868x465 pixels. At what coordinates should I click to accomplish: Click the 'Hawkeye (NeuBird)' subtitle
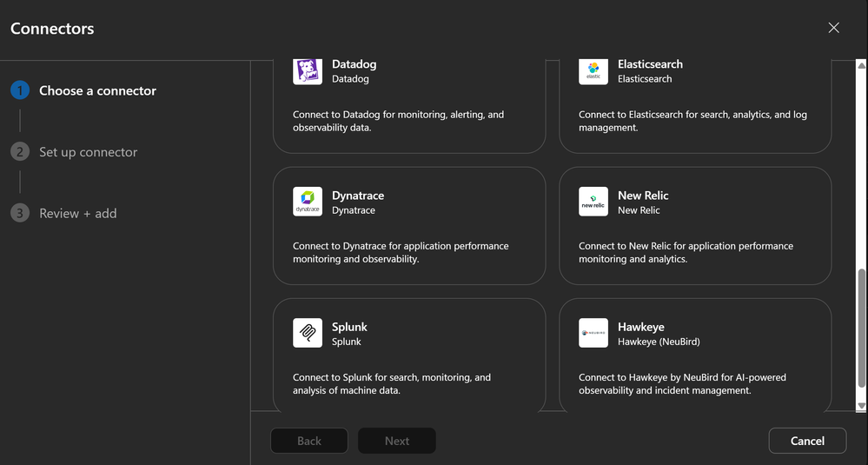[659, 342]
